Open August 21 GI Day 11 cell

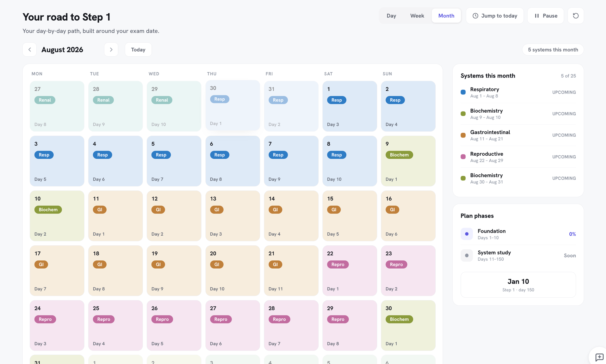pos(291,270)
